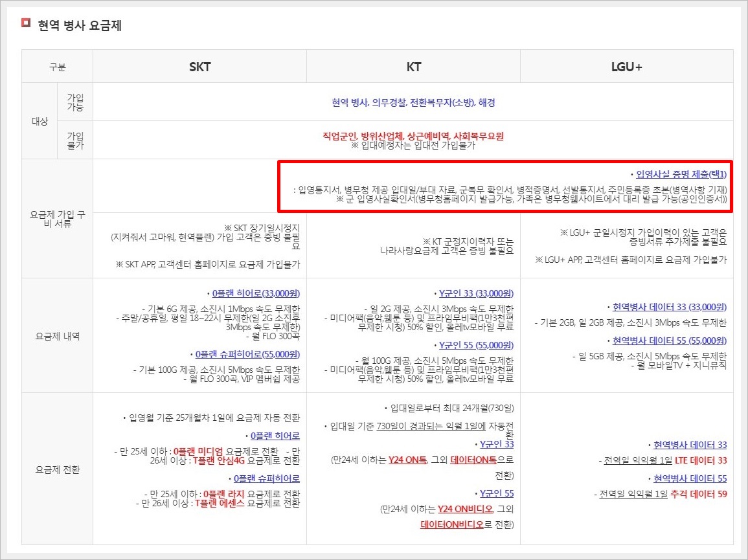Click the 요금제 내역 row label
Image resolution: width=748 pixels, height=560 pixels.
pos(57,336)
